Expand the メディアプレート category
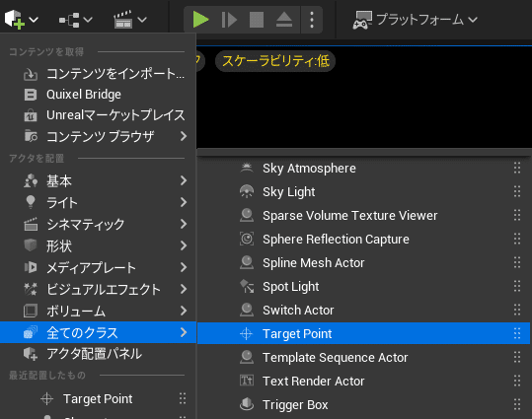This screenshot has width=532, height=419. coord(98,267)
